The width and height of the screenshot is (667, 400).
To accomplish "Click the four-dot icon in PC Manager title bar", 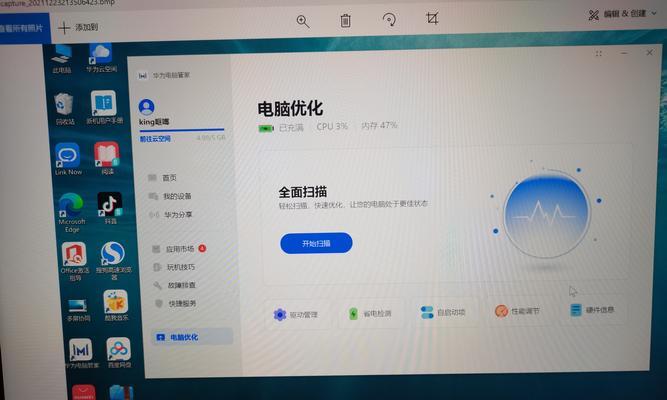I will click(x=599, y=54).
